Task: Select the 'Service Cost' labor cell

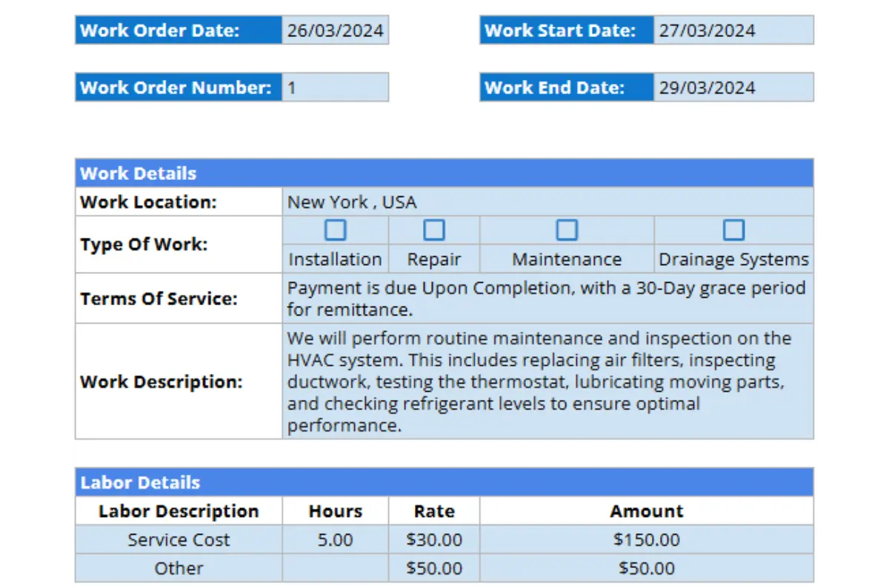Action: pos(179,540)
